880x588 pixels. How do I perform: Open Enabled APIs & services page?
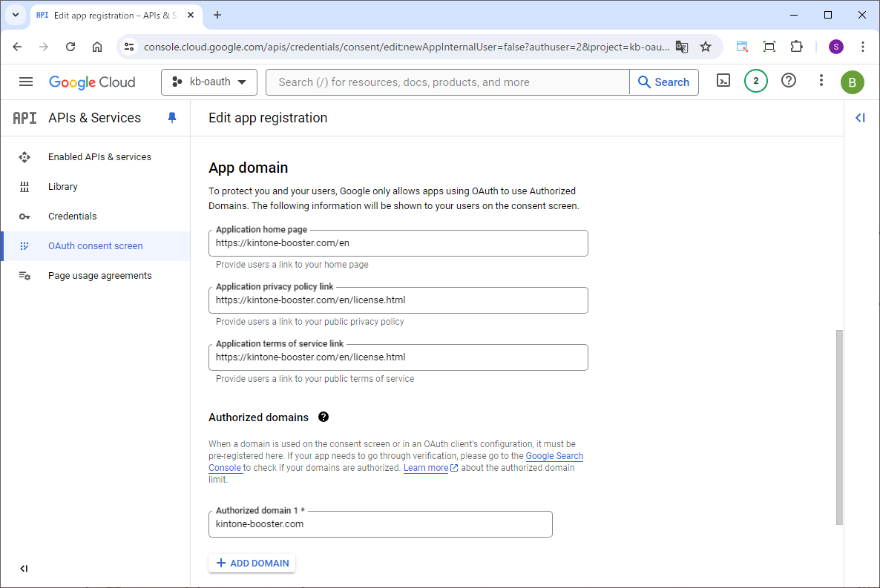tap(99, 157)
